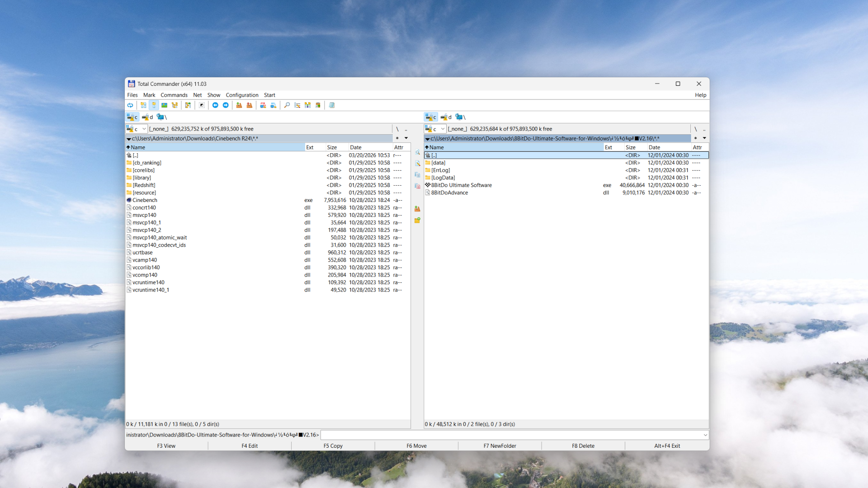Select the Cinebench exe file row

point(268,200)
